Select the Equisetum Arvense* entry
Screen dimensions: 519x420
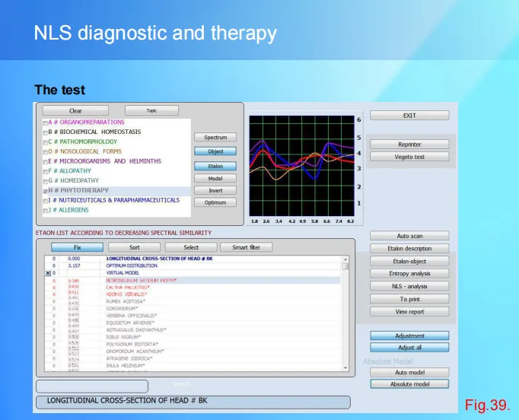(x=193, y=323)
